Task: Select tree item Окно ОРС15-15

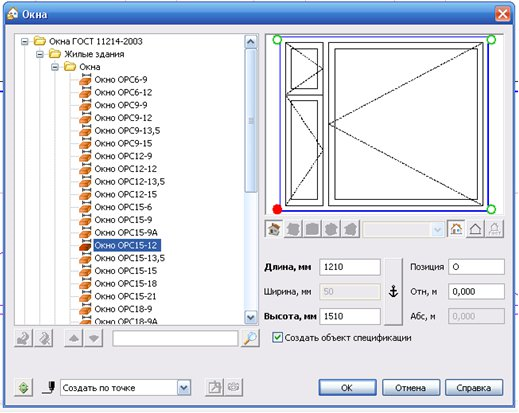Action: 125,271
